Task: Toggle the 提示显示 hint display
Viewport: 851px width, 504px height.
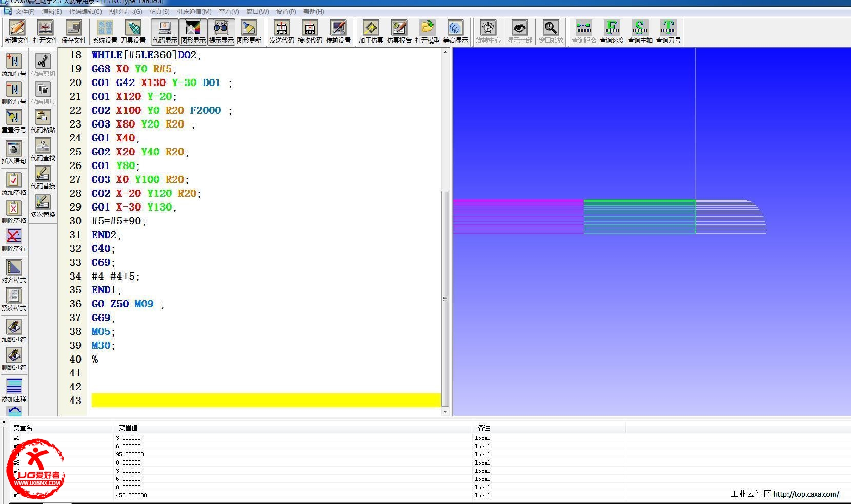Action: coord(221,32)
